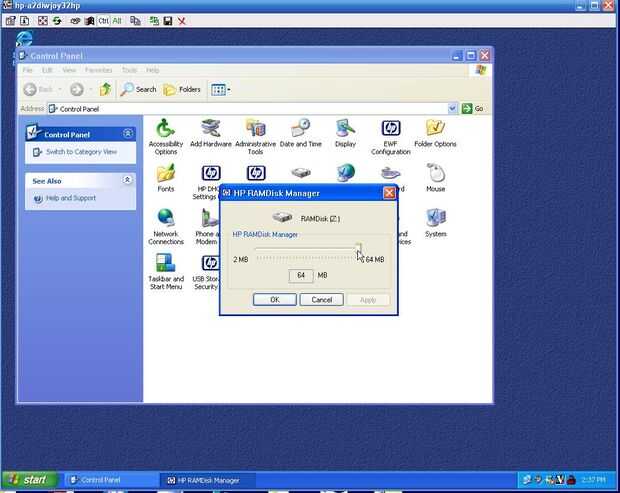Click the refresh screen icon in viewer toolbar

coord(57,21)
